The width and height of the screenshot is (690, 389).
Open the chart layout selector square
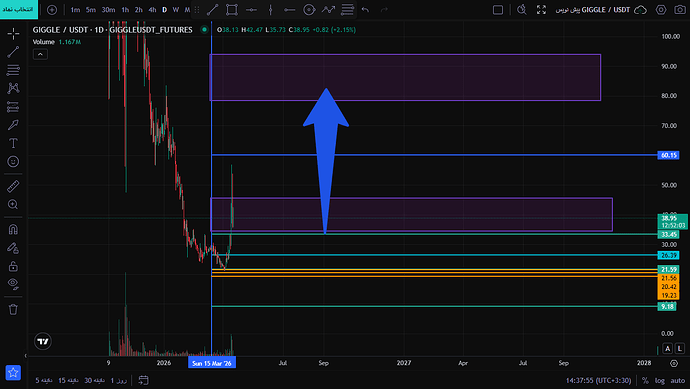498,10
